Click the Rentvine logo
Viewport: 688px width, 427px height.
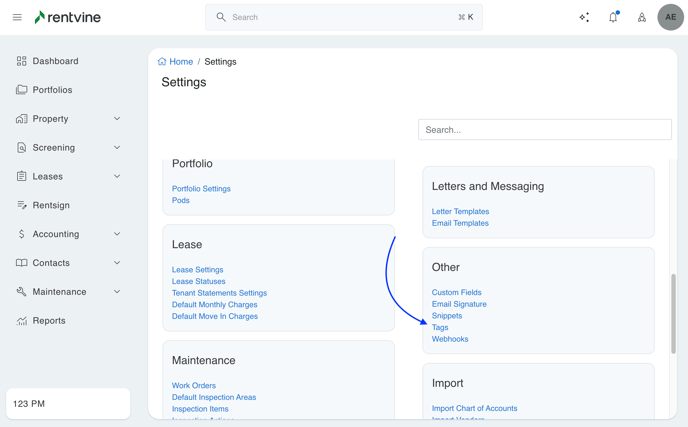click(68, 17)
